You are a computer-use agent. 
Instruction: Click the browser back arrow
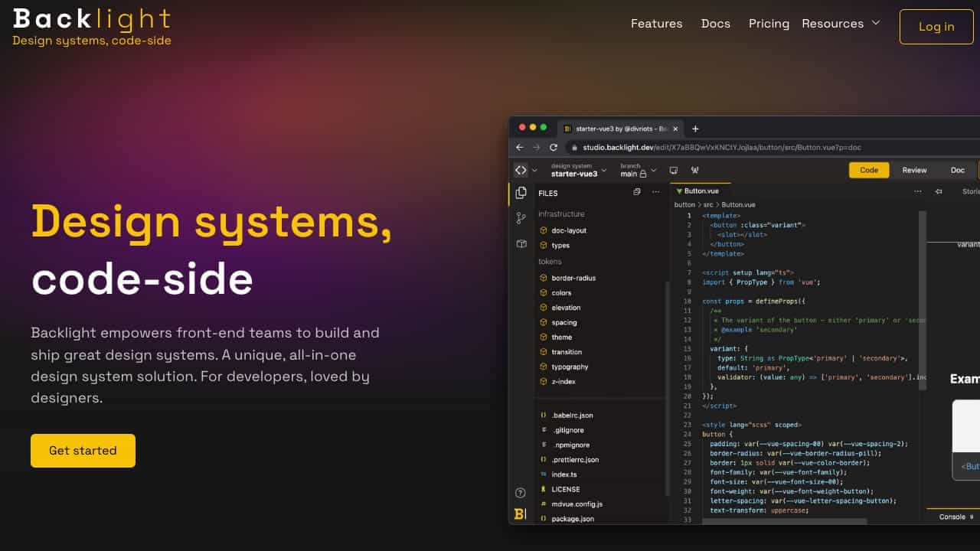coord(520,147)
